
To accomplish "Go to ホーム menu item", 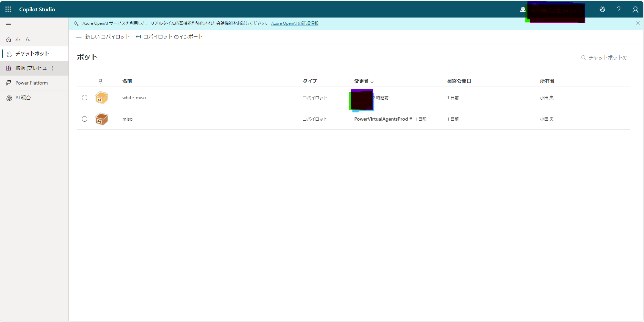I will click(34, 39).
